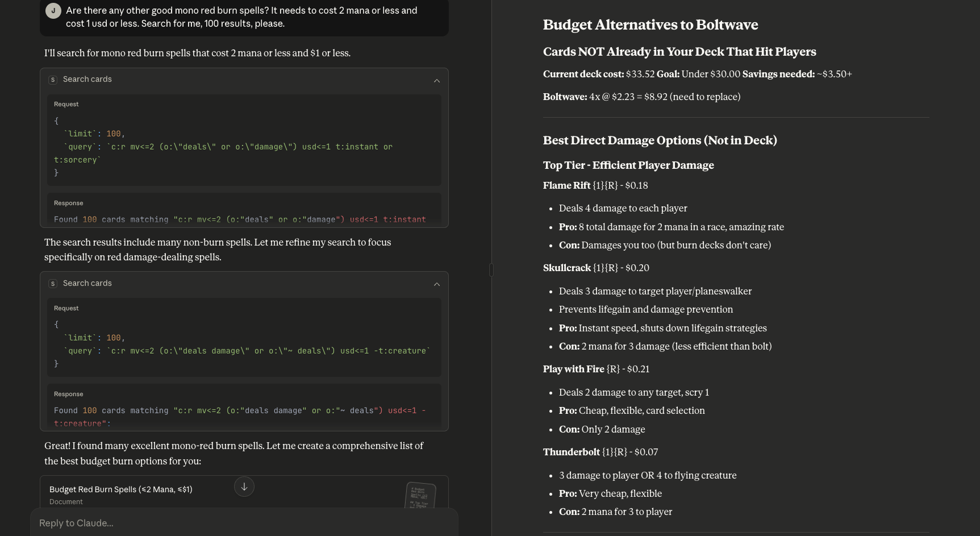Click the panel resize handle between chat and artifact
Screen dimensions: 980x536
[x=491, y=269]
